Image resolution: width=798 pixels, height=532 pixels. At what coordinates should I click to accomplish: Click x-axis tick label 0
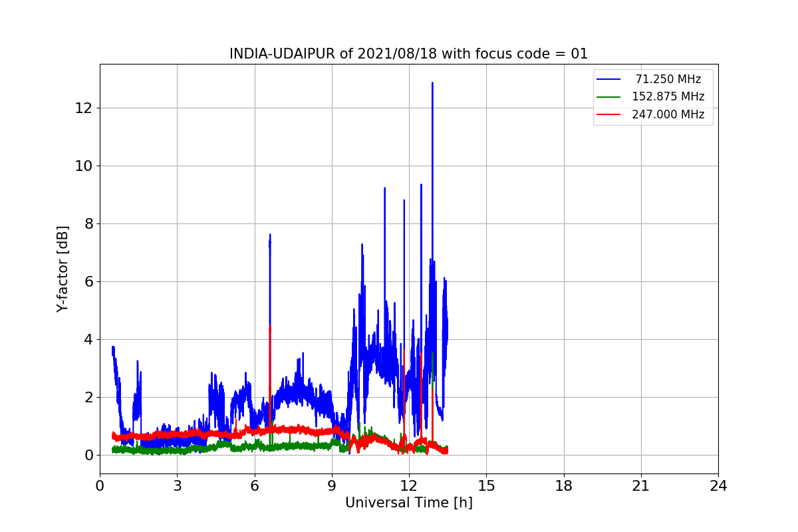(100, 485)
